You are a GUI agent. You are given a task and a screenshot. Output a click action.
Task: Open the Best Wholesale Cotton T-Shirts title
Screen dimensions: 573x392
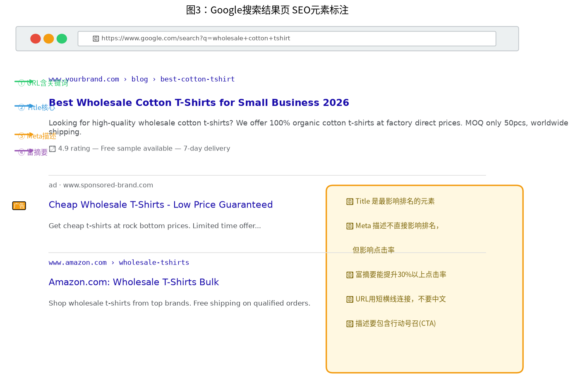(x=199, y=103)
